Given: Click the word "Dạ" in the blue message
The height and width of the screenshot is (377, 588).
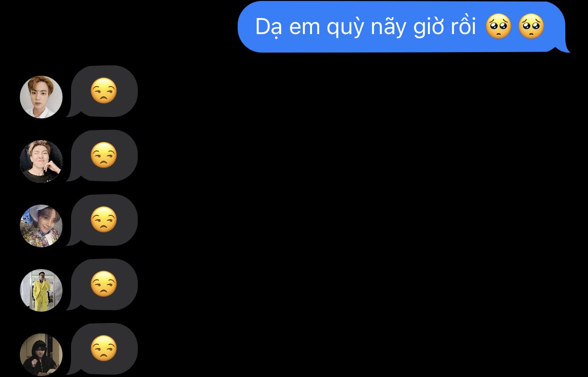Looking at the screenshot, I should [269, 27].
